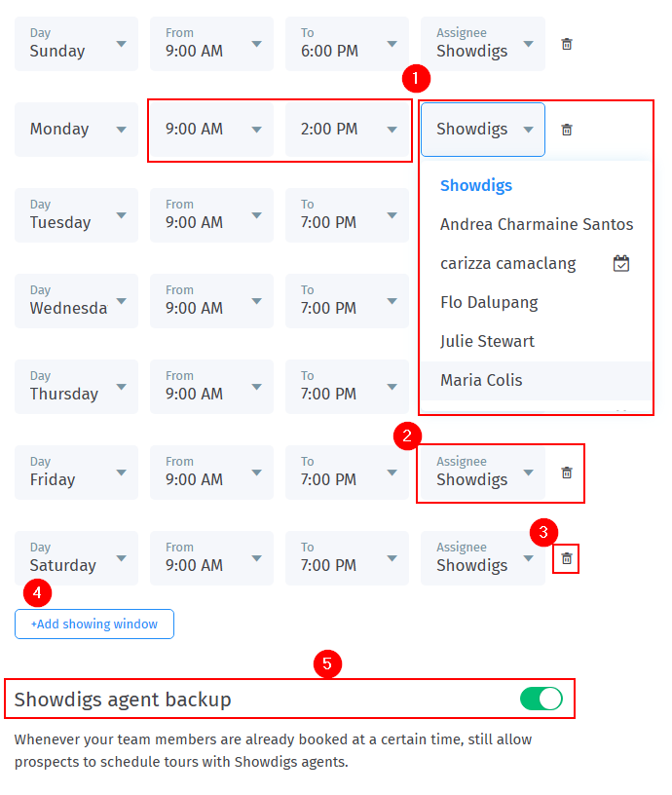Viewport: 672px width, 795px height.
Task: Choose Showdigs option in open dropdown
Action: 476,185
